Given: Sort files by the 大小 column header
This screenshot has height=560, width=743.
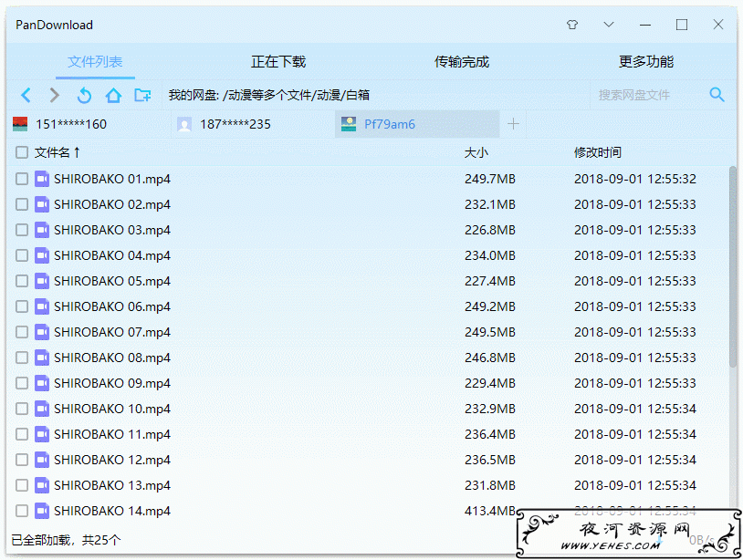Looking at the screenshot, I should [x=476, y=152].
